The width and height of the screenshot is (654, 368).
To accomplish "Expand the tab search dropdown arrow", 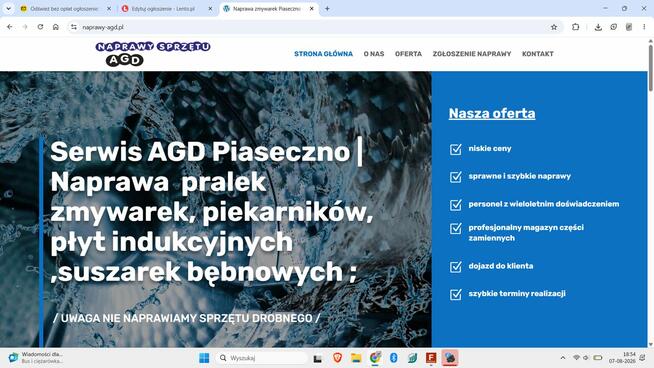I will click(8, 8).
